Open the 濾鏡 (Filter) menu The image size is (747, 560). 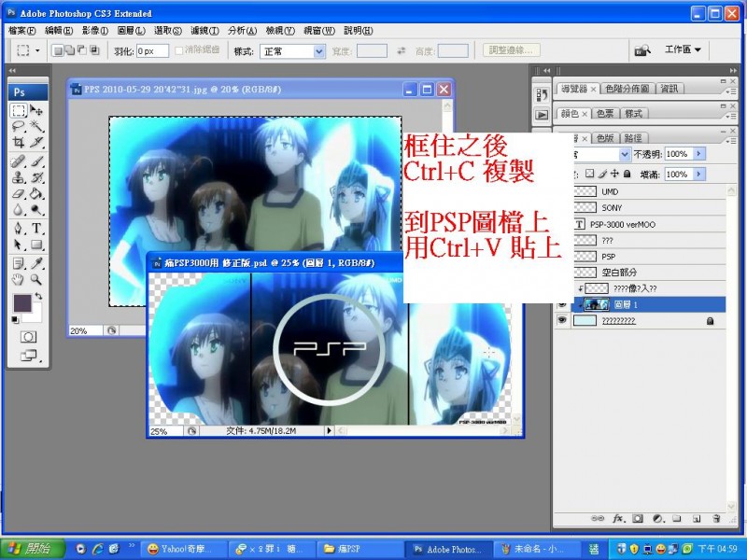click(204, 31)
